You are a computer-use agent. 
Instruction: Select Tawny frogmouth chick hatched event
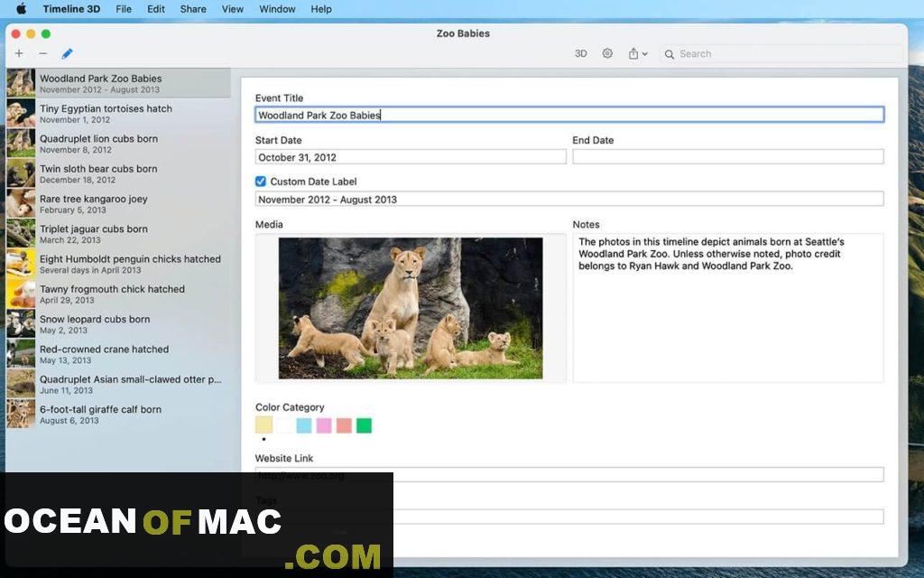118,294
